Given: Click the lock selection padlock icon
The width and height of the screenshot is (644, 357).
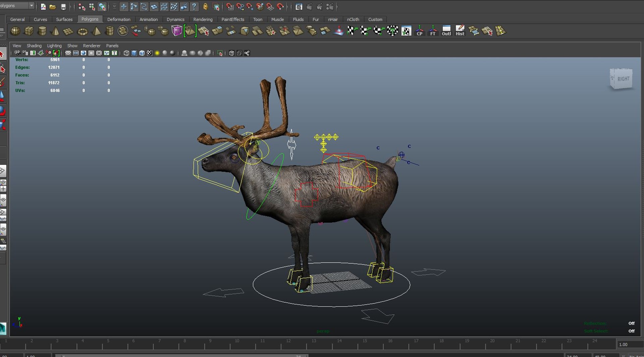Looking at the screenshot, I should (206, 6).
